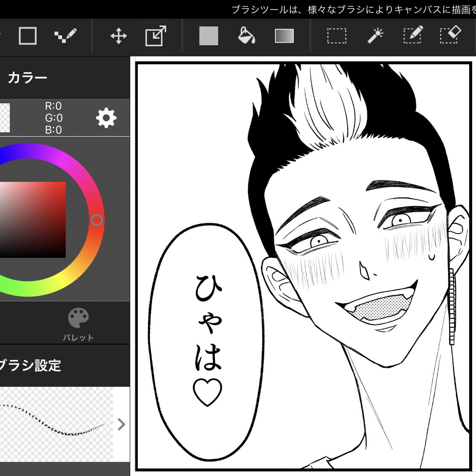Viewport: 476px width, 476px height.
Task: Open the transform tool
Action: [x=156, y=36]
